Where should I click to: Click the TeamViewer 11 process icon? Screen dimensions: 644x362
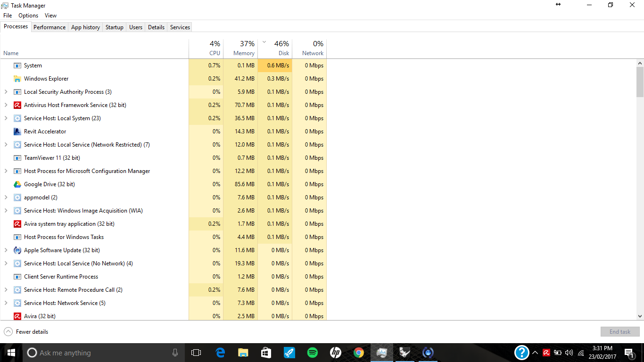[17, 158]
